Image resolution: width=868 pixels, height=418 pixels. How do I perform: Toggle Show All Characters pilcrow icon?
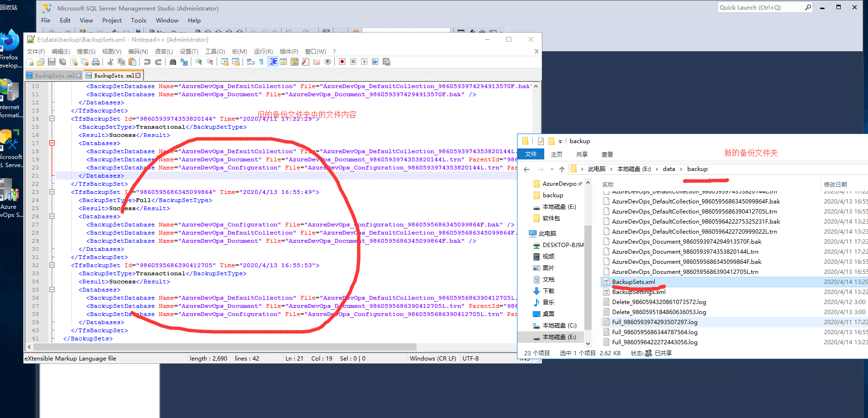coord(261,62)
